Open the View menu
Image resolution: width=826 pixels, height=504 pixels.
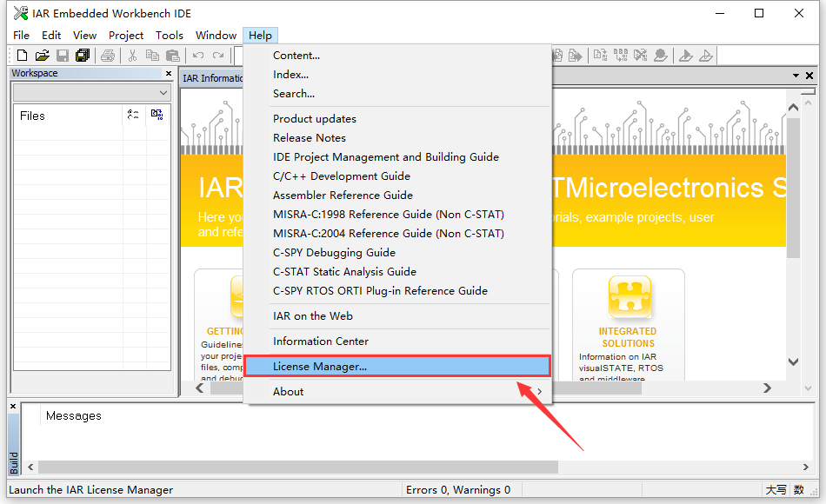84,36
